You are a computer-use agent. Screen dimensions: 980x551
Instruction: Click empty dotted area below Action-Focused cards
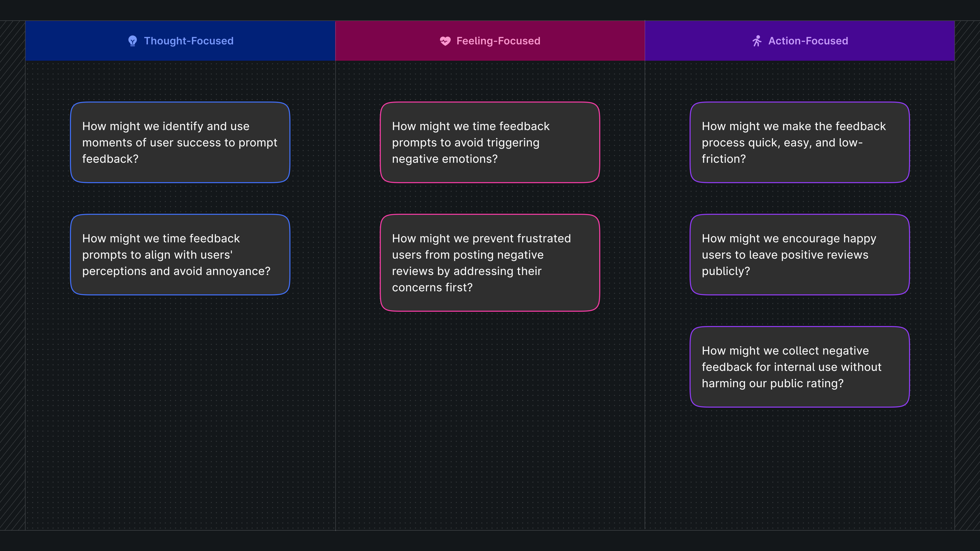[799, 468]
